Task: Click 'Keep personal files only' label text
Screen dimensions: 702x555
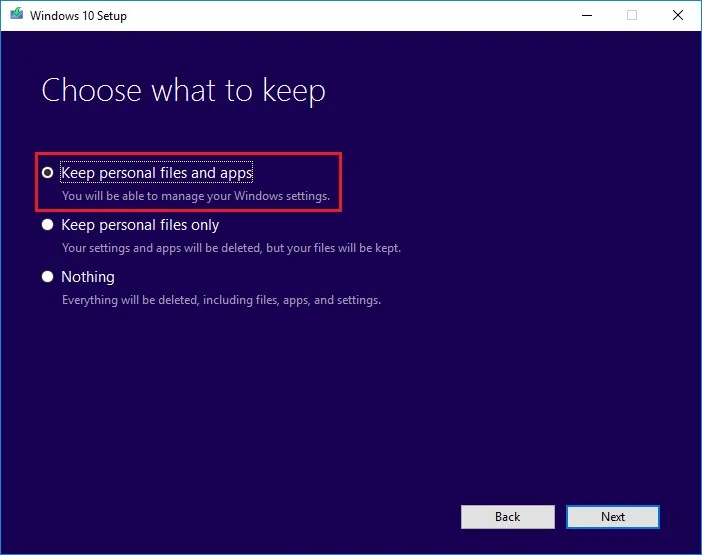Action: [x=140, y=225]
